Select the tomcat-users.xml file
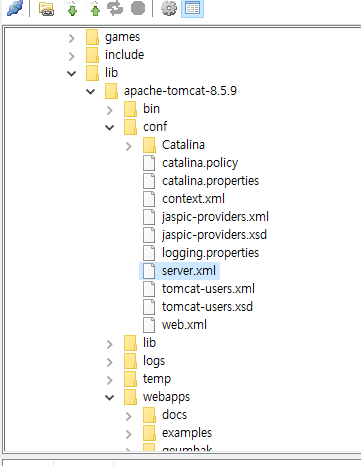The image size is (361, 466). tap(208, 289)
